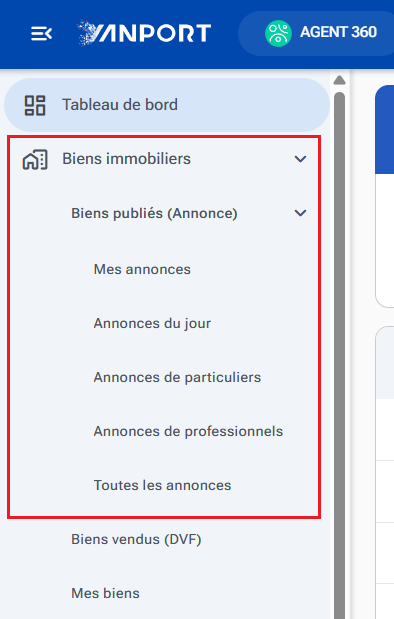
Task: Click the Yanport logo
Action: (x=144, y=33)
